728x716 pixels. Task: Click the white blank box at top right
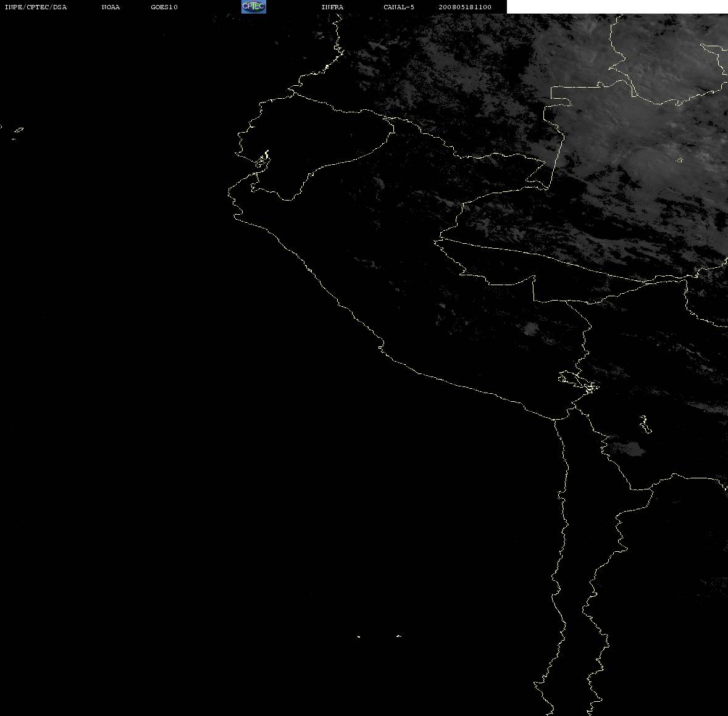(x=617, y=7)
